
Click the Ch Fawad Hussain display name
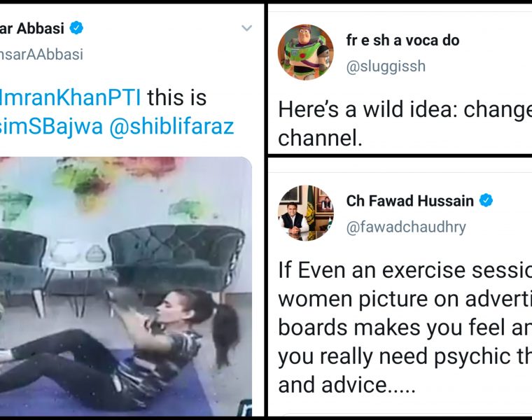pyautogui.click(x=410, y=201)
